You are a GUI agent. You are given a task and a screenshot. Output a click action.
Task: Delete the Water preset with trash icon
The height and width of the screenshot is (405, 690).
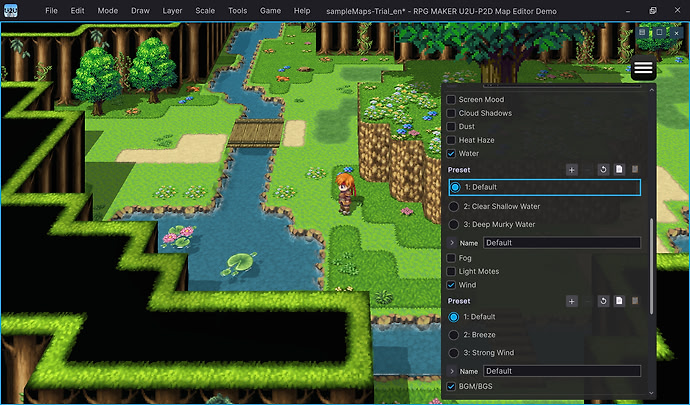[x=635, y=169]
